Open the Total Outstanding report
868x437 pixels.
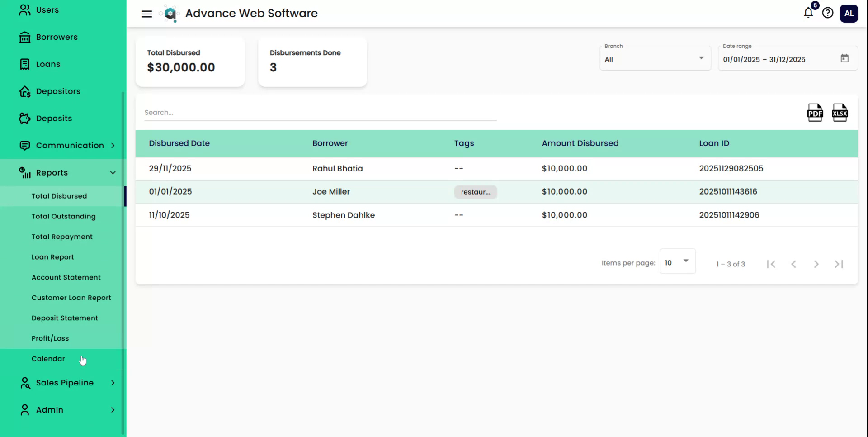point(64,216)
